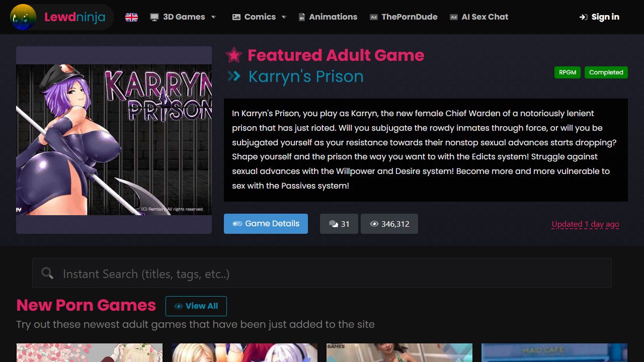Click the Featured Adult Game star icon
Viewport: 644px width, 362px height.
click(x=234, y=55)
